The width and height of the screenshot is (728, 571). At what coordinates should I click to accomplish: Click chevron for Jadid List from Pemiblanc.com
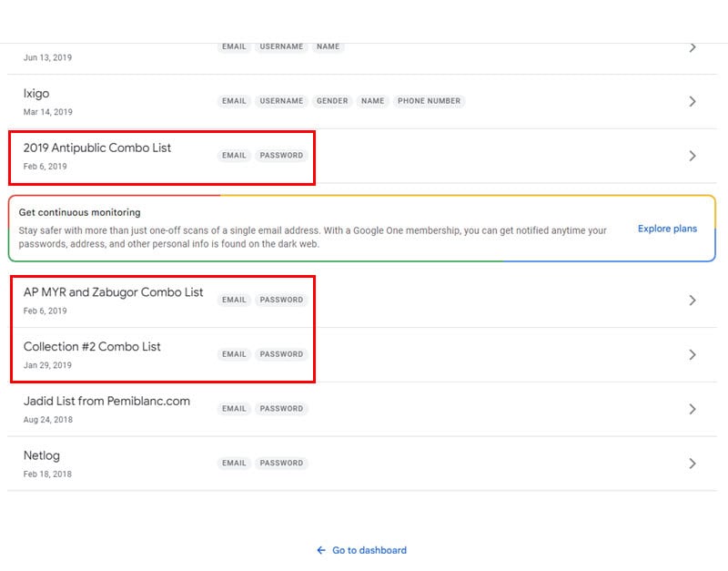click(x=693, y=409)
